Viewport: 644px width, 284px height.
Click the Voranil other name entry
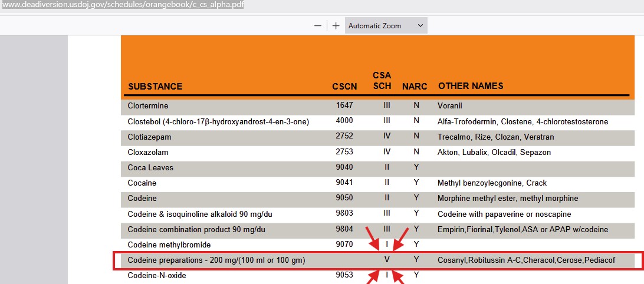pos(450,106)
